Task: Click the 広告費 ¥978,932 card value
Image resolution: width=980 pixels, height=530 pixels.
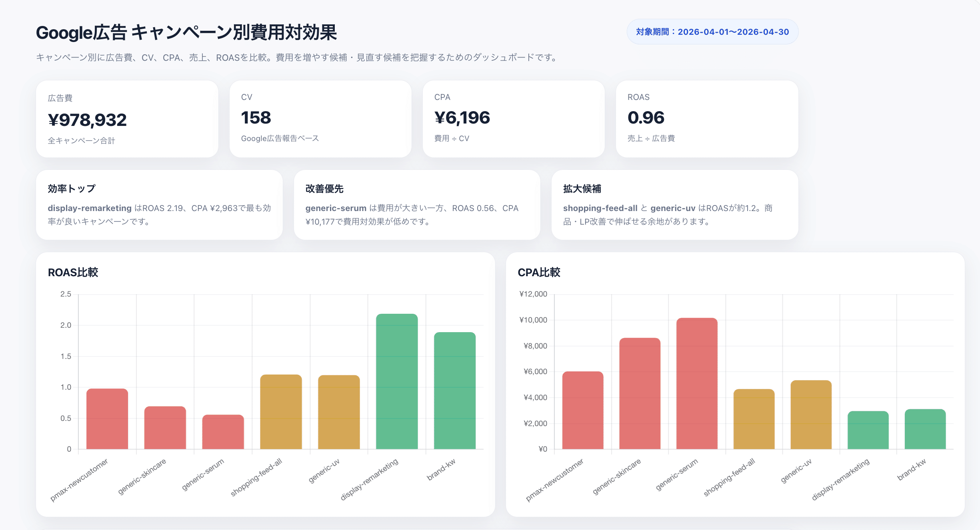Action: pos(87,120)
